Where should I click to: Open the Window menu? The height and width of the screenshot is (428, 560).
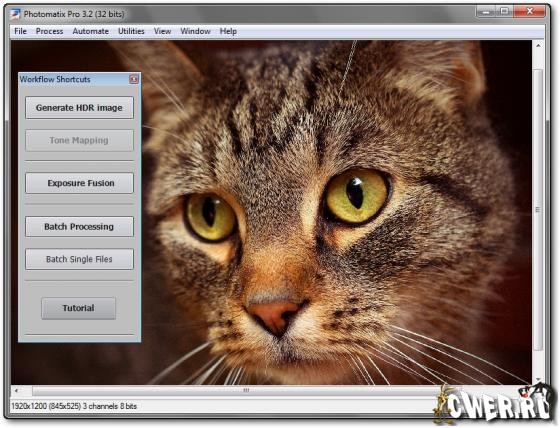click(195, 31)
